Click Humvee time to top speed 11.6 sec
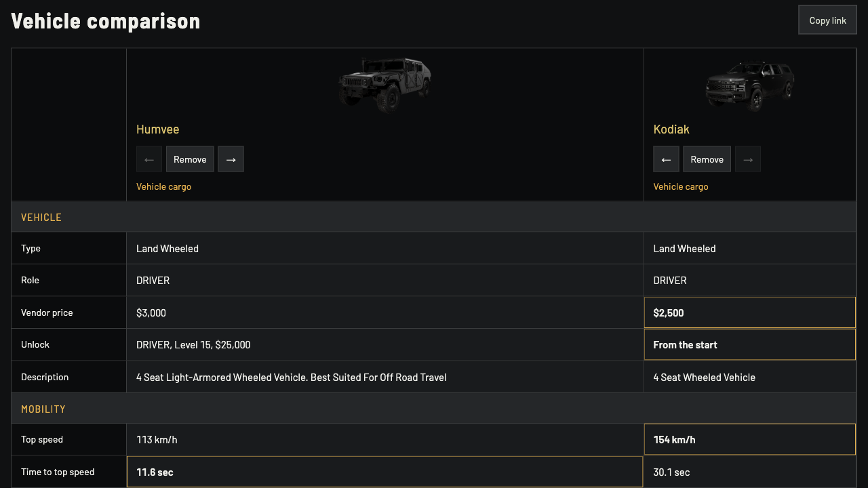 pyautogui.click(x=155, y=472)
